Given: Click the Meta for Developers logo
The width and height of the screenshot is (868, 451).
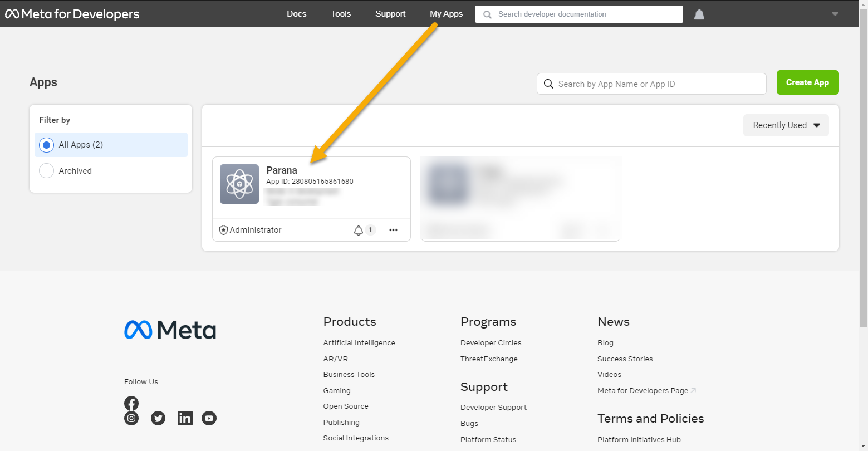Looking at the screenshot, I should (x=72, y=14).
